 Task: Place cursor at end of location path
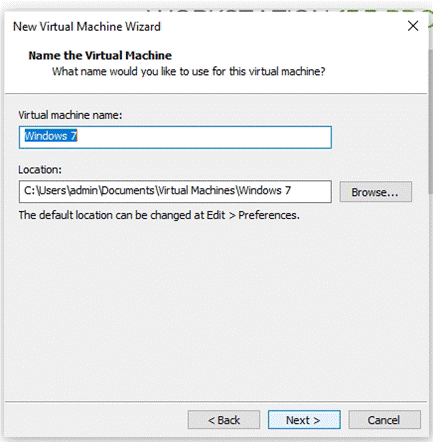(292, 191)
